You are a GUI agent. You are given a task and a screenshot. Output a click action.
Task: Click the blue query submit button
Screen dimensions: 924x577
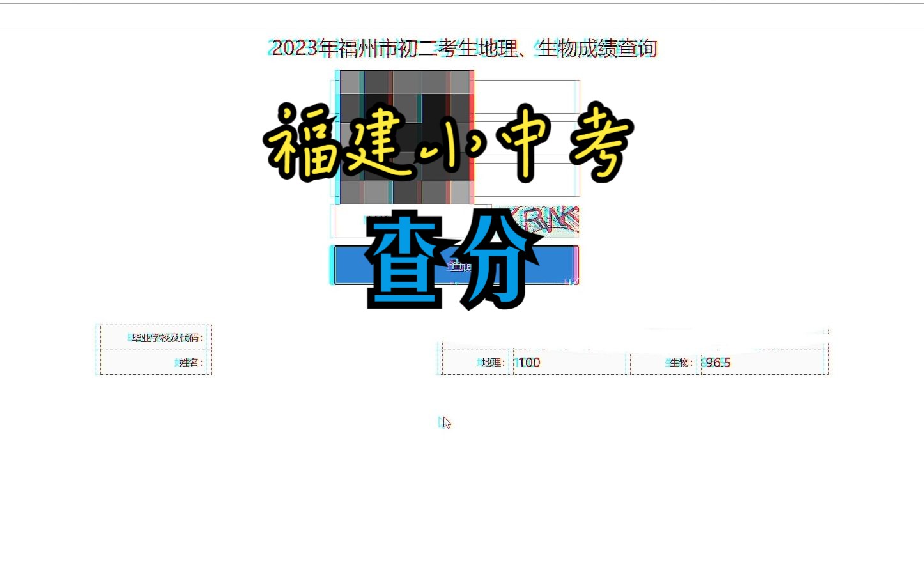[456, 265]
